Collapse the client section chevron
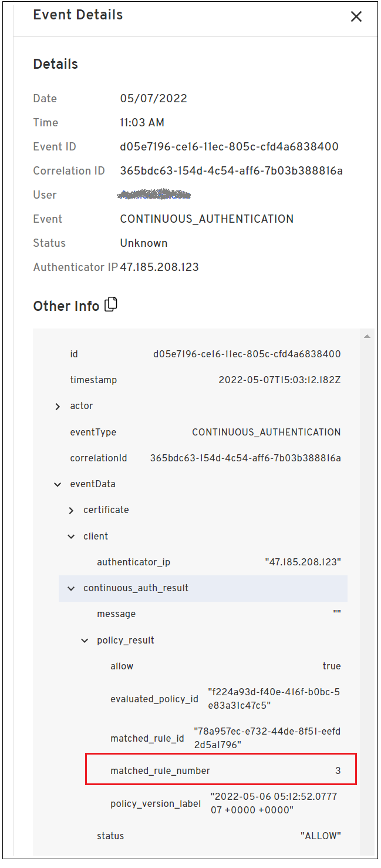This screenshot has width=381, height=868. point(71,536)
